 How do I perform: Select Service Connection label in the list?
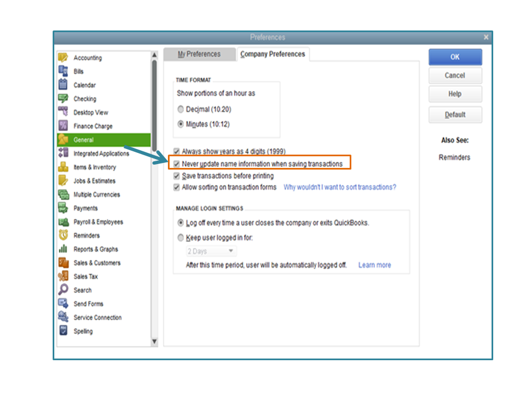pyautogui.click(x=98, y=317)
